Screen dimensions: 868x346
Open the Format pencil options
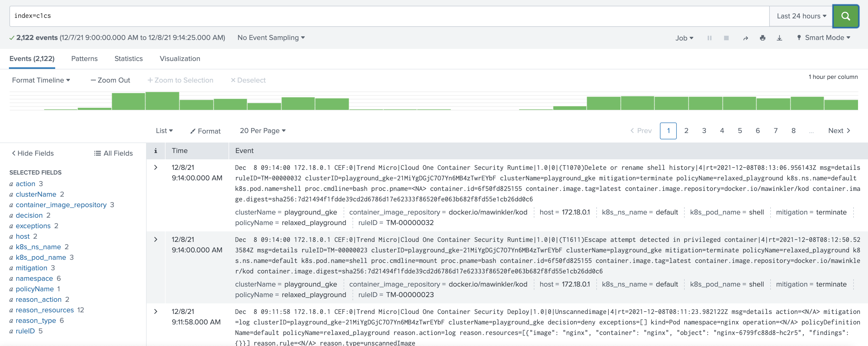pyautogui.click(x=205, y=131)
